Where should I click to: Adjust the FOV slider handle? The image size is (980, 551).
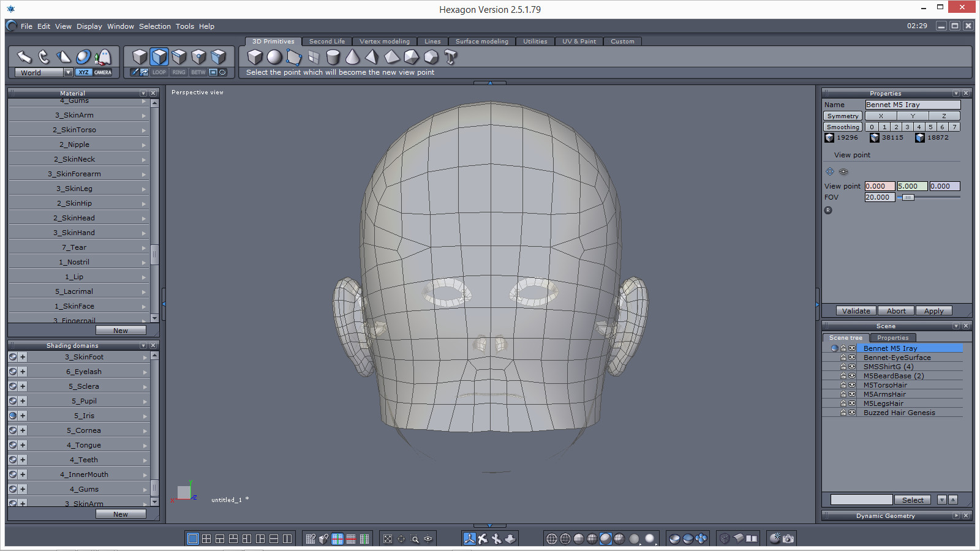tap(908, 197)
